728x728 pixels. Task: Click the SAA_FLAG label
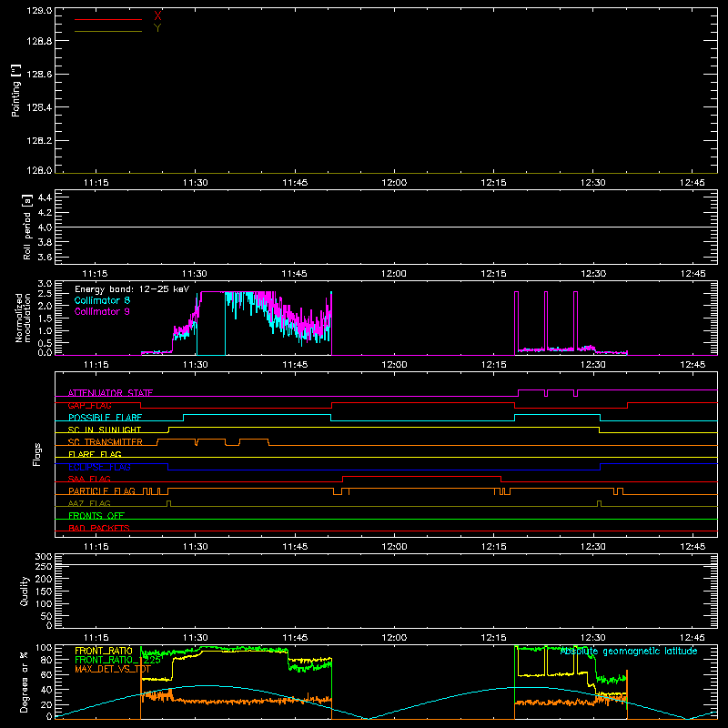(89, 480)
